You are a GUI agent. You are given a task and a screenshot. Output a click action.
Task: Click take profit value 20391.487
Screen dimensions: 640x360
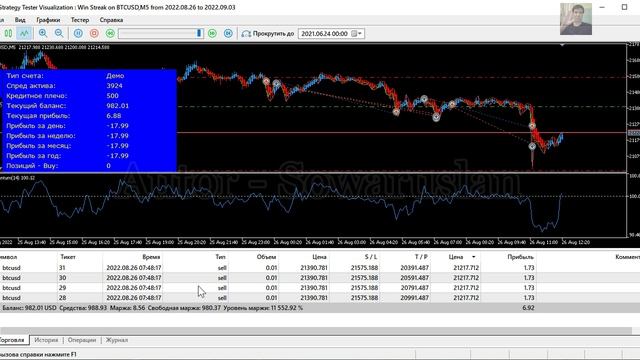coord(414,268)
